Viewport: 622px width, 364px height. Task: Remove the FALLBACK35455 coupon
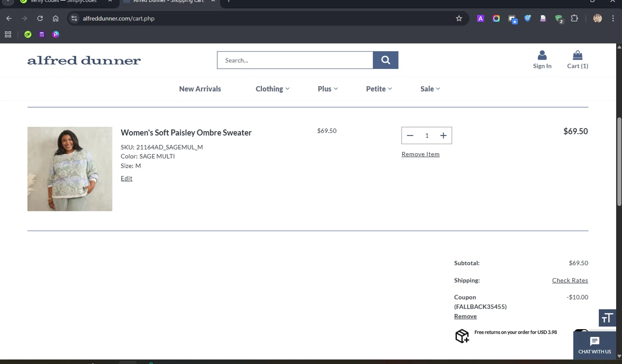click(465, 316)
